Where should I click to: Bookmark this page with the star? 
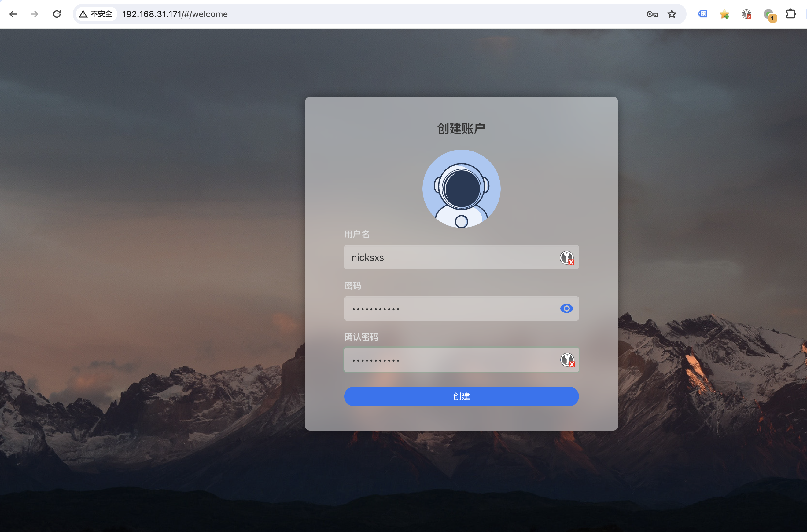(672, 14)
